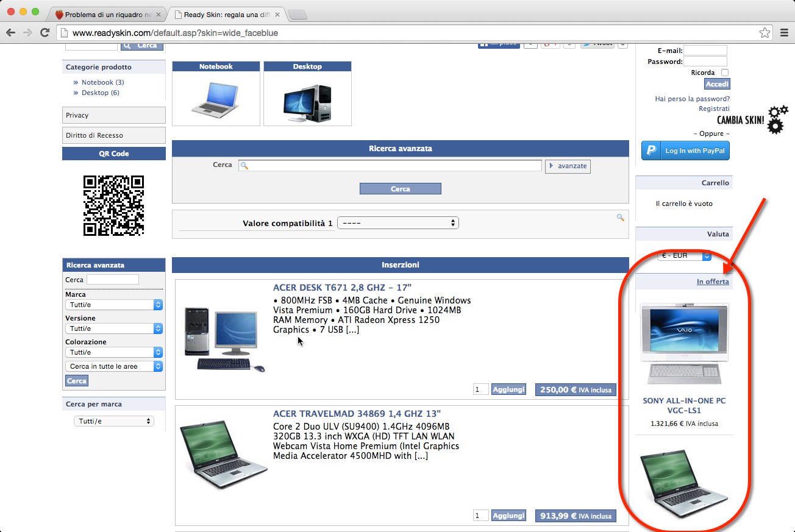This screenshot has width=795, height=532.
Task: Open the Desktop (6) category link
Action: click(101, 93)
